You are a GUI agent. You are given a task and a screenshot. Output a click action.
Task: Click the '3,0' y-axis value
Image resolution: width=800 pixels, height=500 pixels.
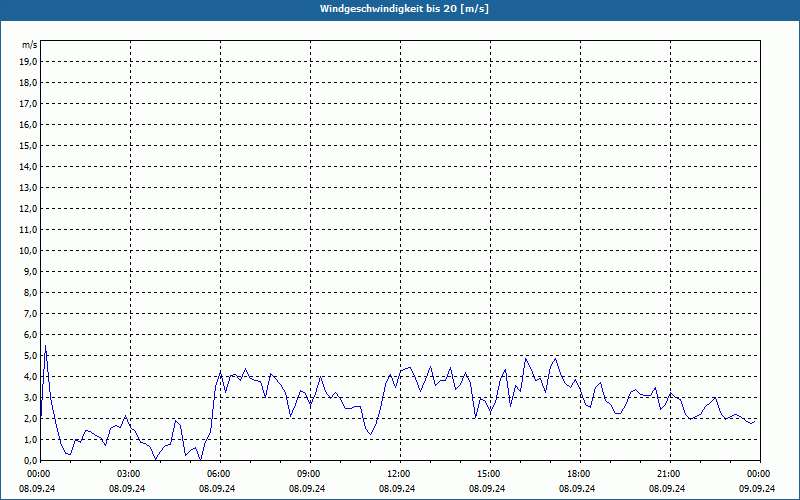click(x=30, y=397)
